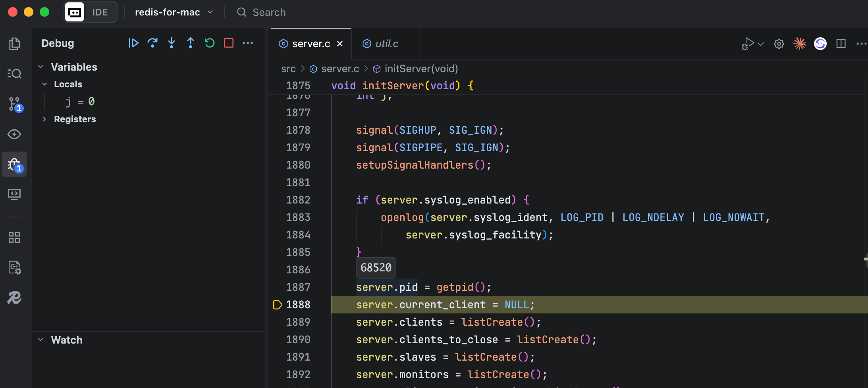Click the Step Over debug icon

[152, 43]
